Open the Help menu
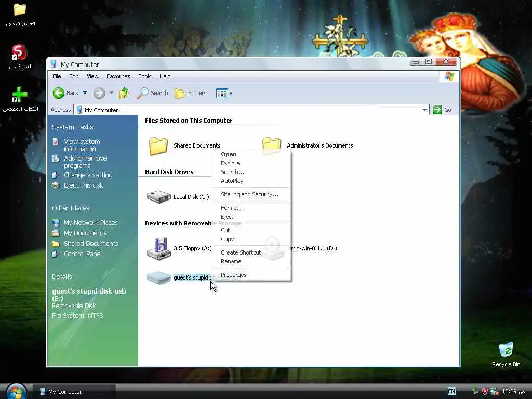532x399 pixels. coord(165,76)
